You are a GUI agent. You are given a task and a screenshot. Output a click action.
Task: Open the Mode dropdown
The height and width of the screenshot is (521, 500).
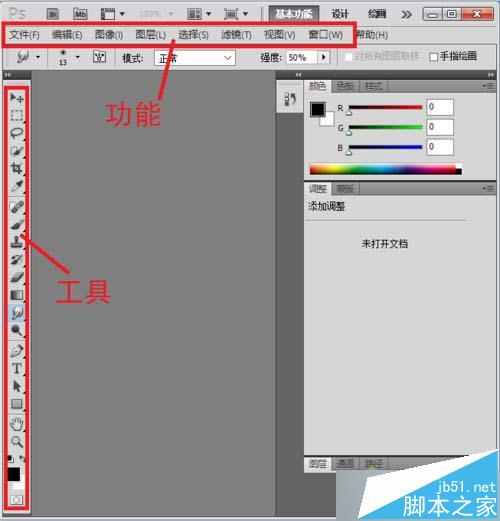pyautogui.click(x=195, y=58)
